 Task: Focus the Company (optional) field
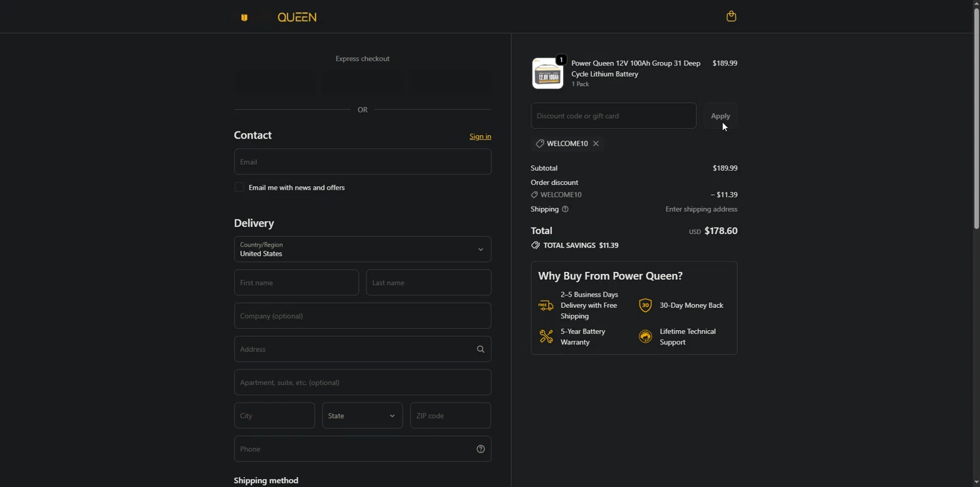pyautogui.click(x=363, y=316)
